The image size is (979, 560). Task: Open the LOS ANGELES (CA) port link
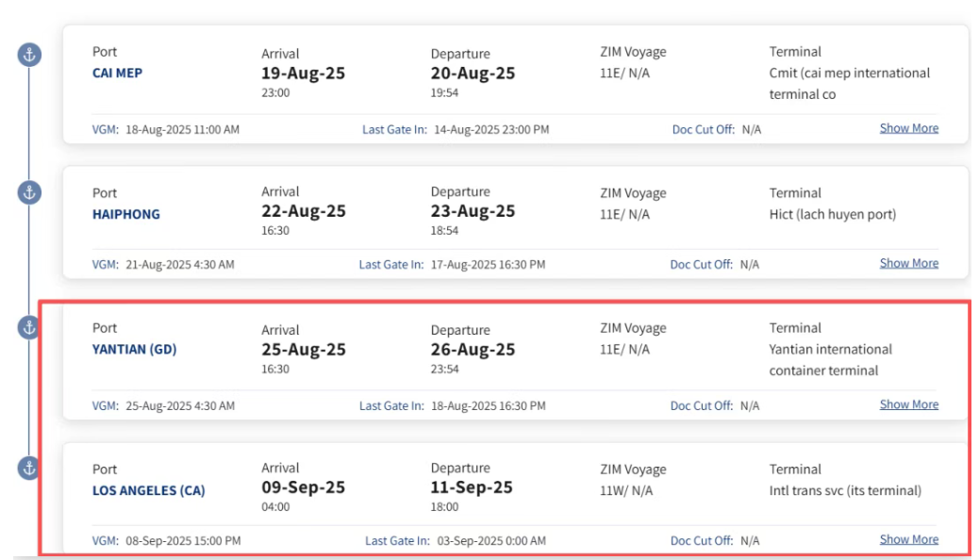pyautogui.click(x=149, y=490)
